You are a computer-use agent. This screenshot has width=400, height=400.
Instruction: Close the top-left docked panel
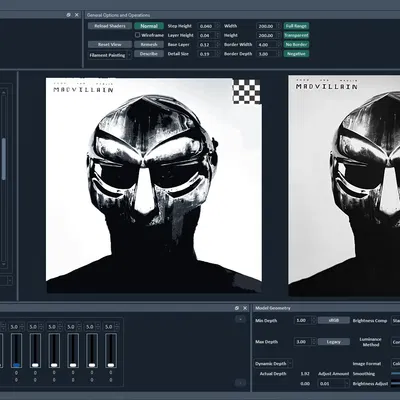[x=77, y=15]
